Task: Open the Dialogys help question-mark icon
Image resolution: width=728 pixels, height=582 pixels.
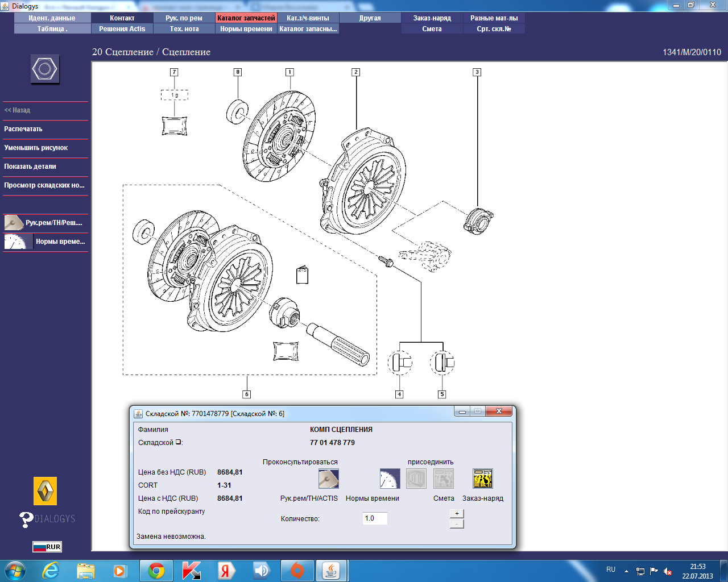Action: pos(26,519)
